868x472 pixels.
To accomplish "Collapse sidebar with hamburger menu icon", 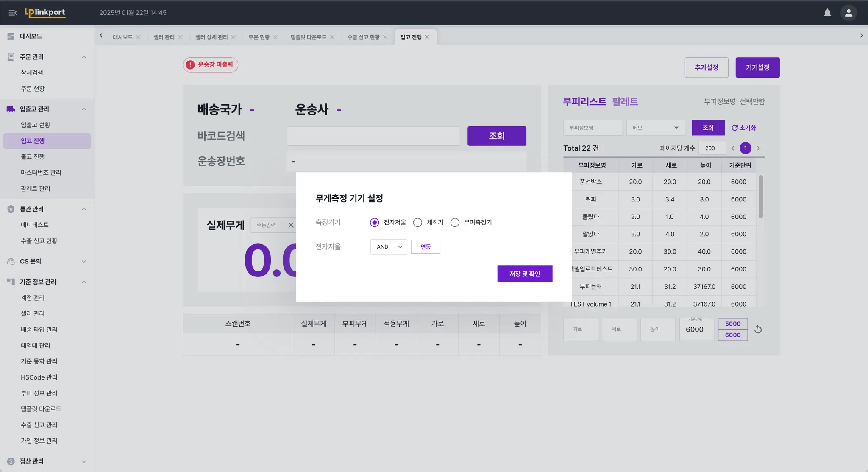I will pos(12,13).
